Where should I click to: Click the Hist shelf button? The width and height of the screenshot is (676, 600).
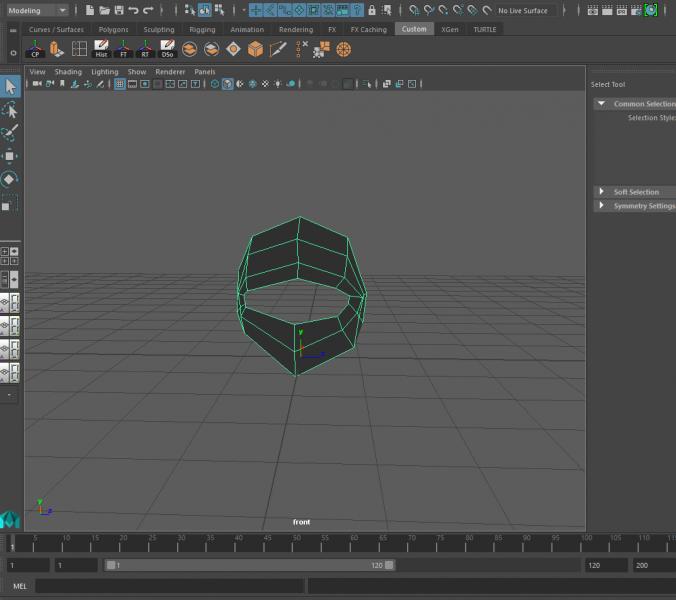pyautogui.click(x=101, y=49)
